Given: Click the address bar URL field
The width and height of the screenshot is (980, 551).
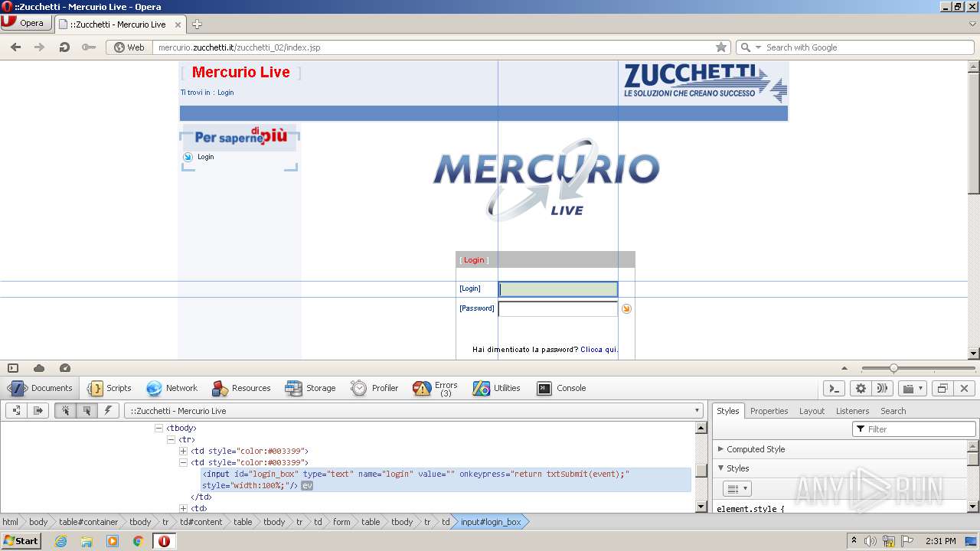Looking at the screenshot, I should (x=433, y=47).
